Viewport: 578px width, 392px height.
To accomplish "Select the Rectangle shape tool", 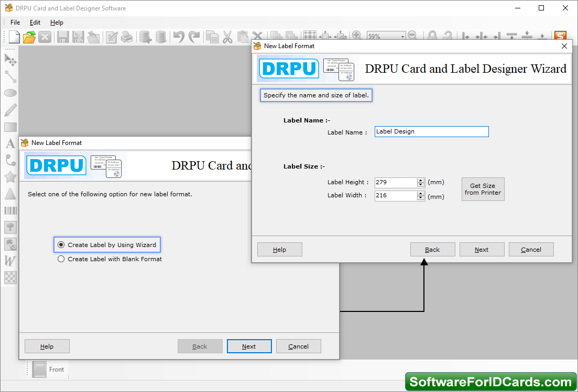I will point(10,127).
